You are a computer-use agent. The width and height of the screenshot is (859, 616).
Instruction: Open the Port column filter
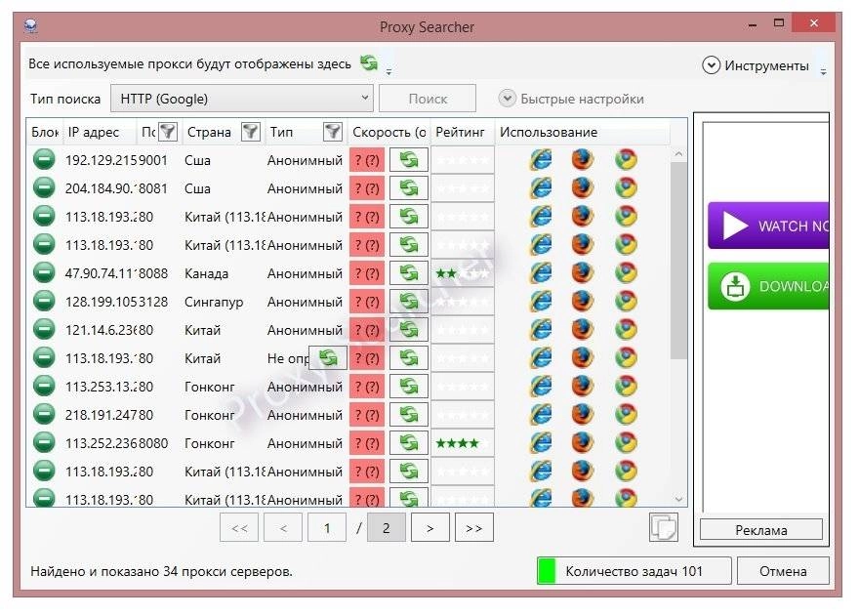(168, 132)
